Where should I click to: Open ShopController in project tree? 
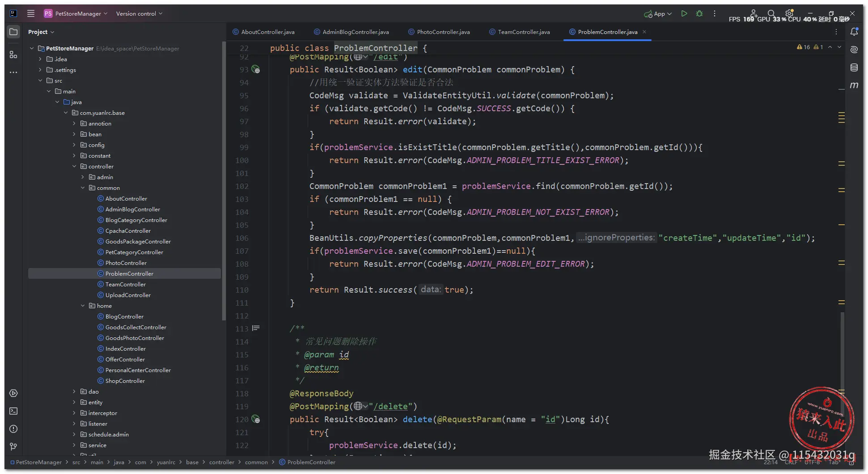coord(125,381)
